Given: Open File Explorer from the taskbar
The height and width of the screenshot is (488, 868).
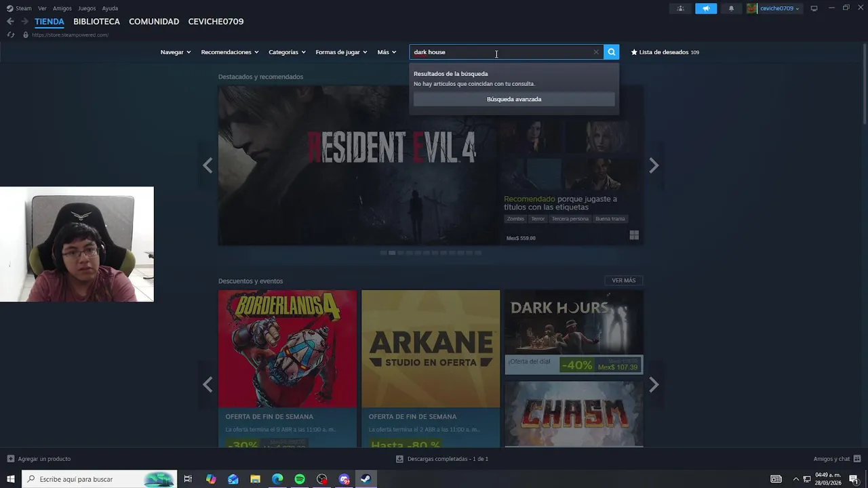Looking at the screenshot, I should pos(255,479).
